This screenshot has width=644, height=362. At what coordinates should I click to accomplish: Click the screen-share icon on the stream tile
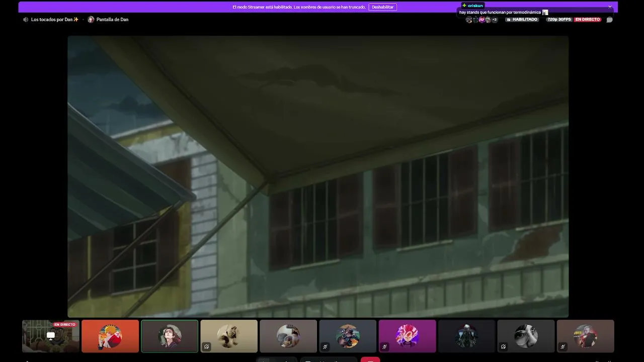[x=51, y=335]
